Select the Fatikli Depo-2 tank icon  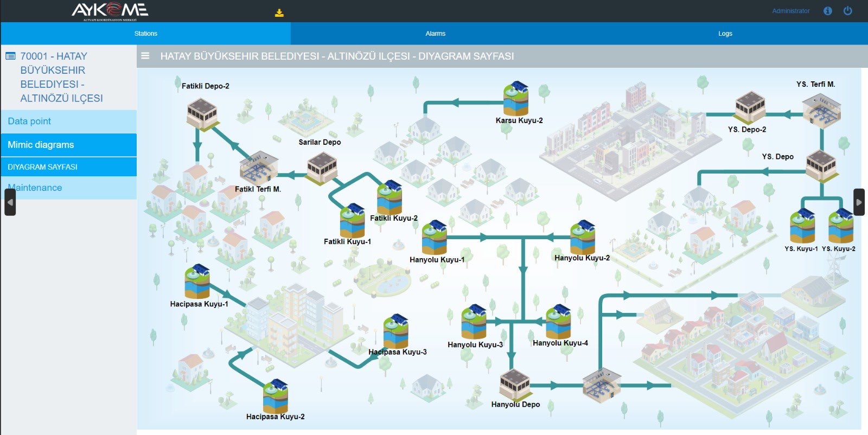(x=202, y=113)
